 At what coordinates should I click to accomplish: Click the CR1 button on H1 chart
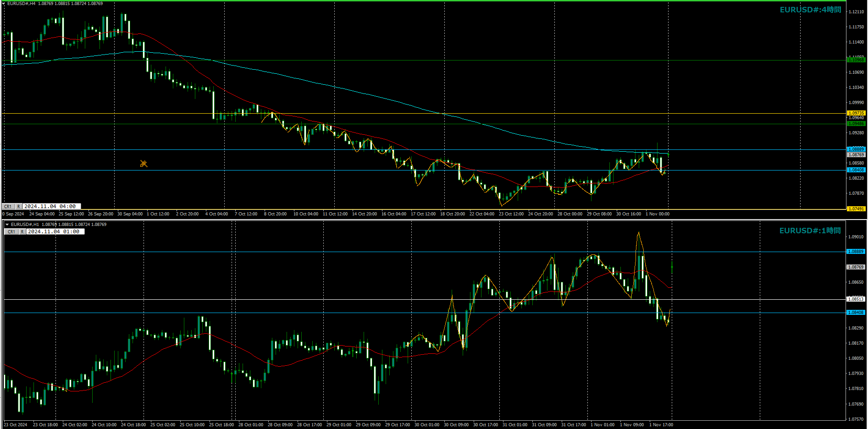tap(11, 232)
